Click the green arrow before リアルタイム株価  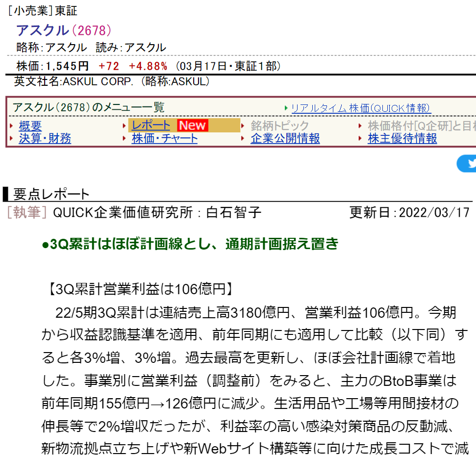[286, 108]
